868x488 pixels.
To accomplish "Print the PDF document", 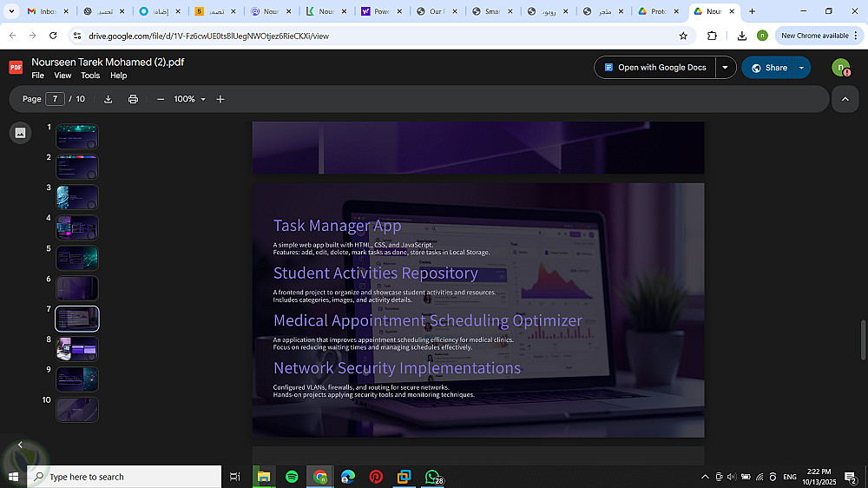I will click(133, 99).
